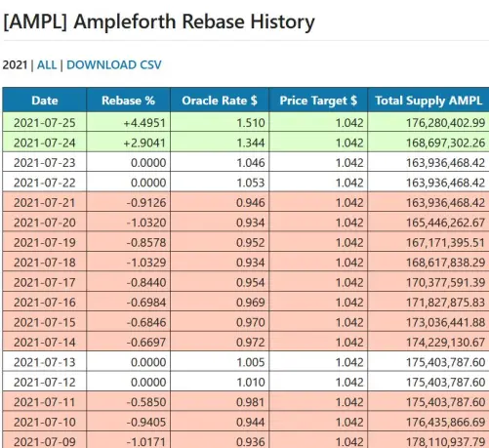The height and width of the screenshot is (448, 489).
Task: Click the total supply 168,697,302.26
Action: click(x=446, y=143)
